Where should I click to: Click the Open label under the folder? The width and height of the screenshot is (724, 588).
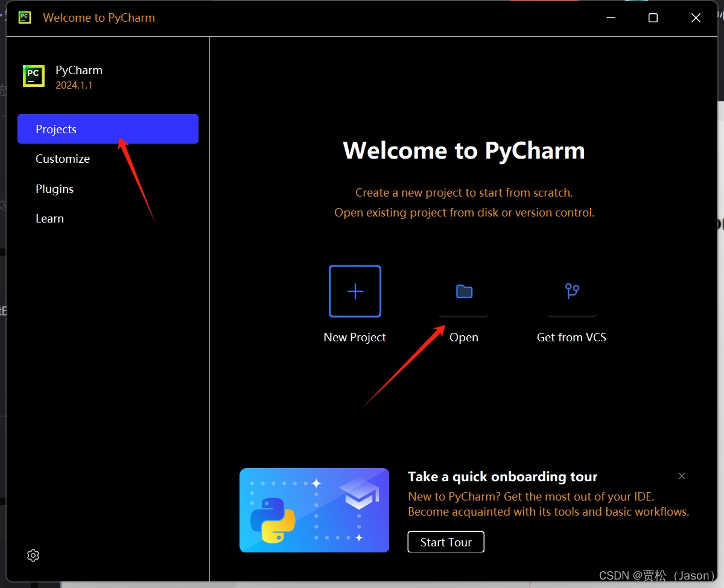[464, 338]
